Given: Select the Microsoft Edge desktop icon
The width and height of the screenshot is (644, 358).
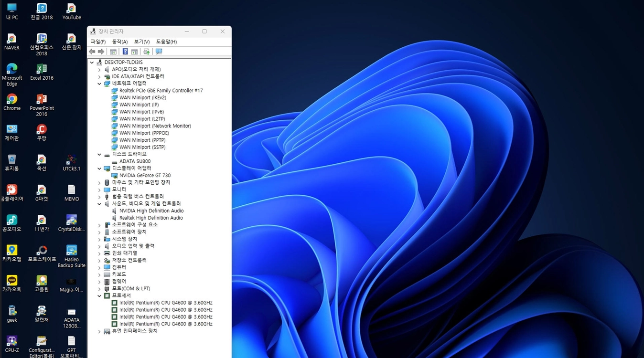Looking at the screenshot, I should tap(12, 75).
